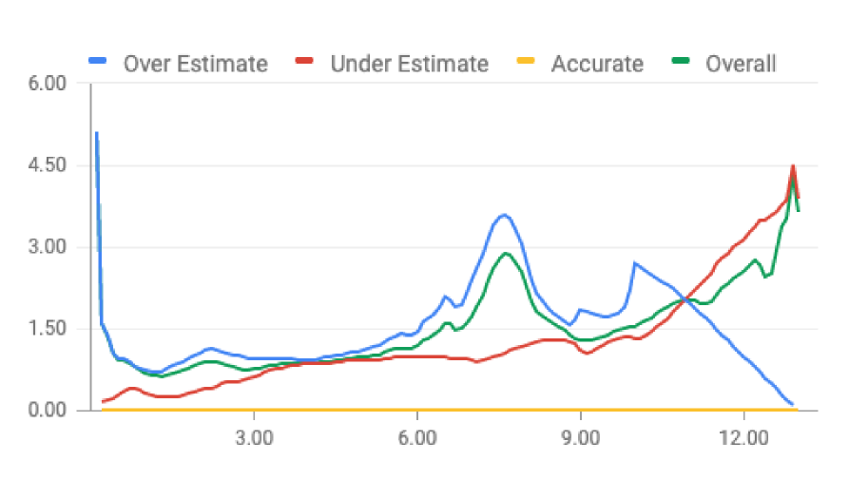
Task: Click the 4.50 y-axis label
Action: 44,165
